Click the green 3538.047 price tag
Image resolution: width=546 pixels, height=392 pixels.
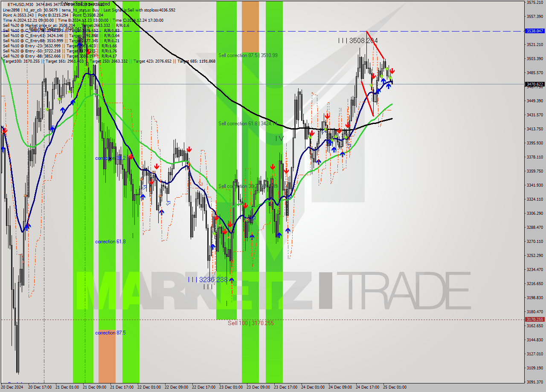pos(534,31)
